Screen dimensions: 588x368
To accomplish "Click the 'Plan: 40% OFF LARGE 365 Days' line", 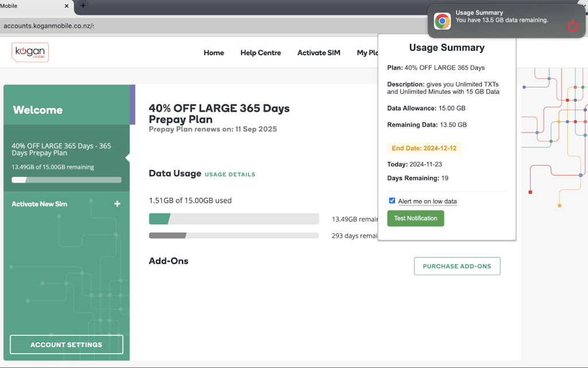I will [436, 68].
